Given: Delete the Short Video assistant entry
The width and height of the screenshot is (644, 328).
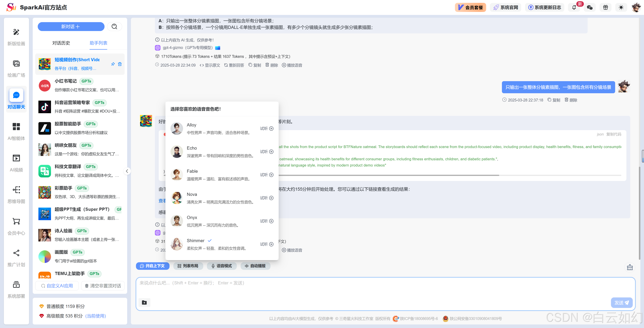Looking at the screenshot, I should point(120,64).
